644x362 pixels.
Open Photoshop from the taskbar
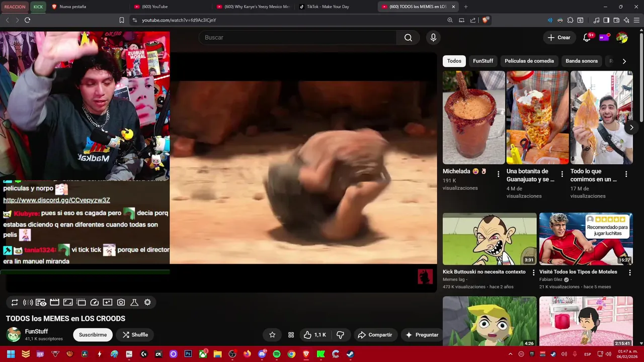point(188,354)
